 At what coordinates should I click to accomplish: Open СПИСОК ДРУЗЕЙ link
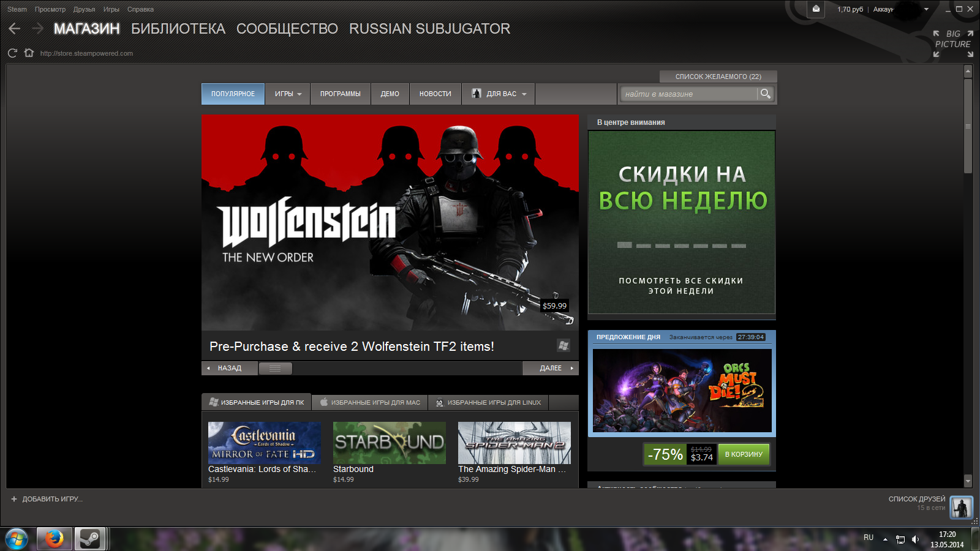(x=917, y=499)
